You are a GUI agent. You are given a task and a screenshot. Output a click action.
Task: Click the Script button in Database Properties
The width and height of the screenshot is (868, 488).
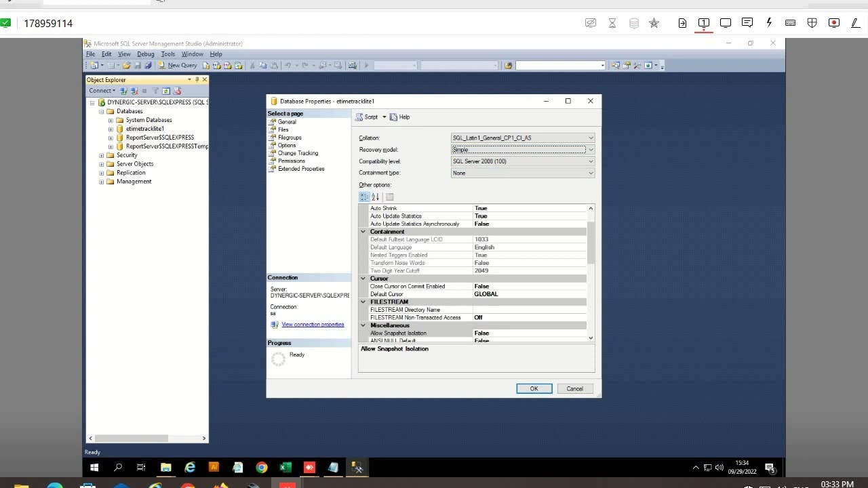click(x=367, y=117)
